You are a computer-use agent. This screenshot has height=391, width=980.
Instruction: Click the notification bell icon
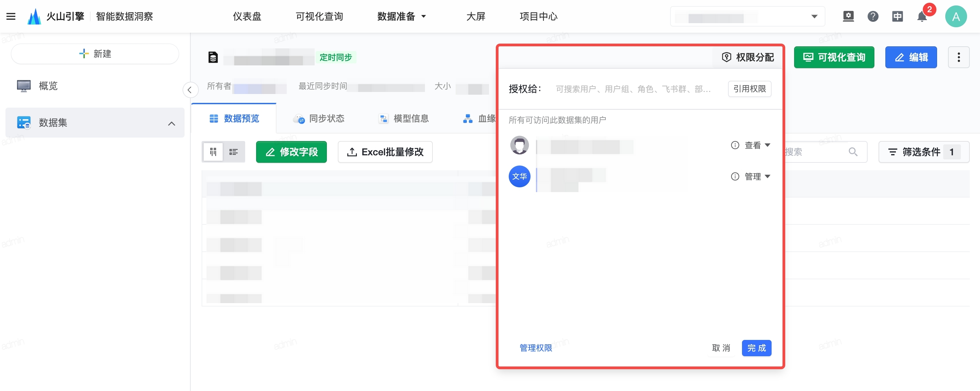tap(922, 17)
